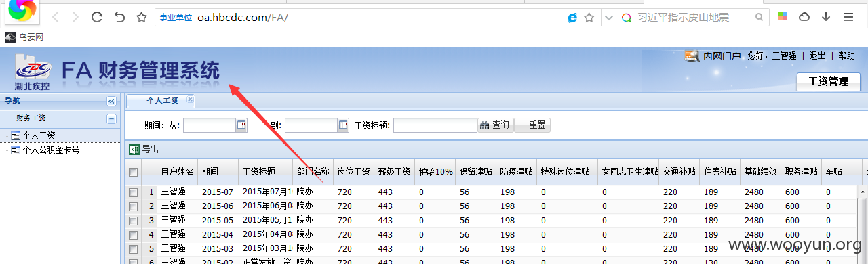Open the browser hamburger menu

pos(848,17)
